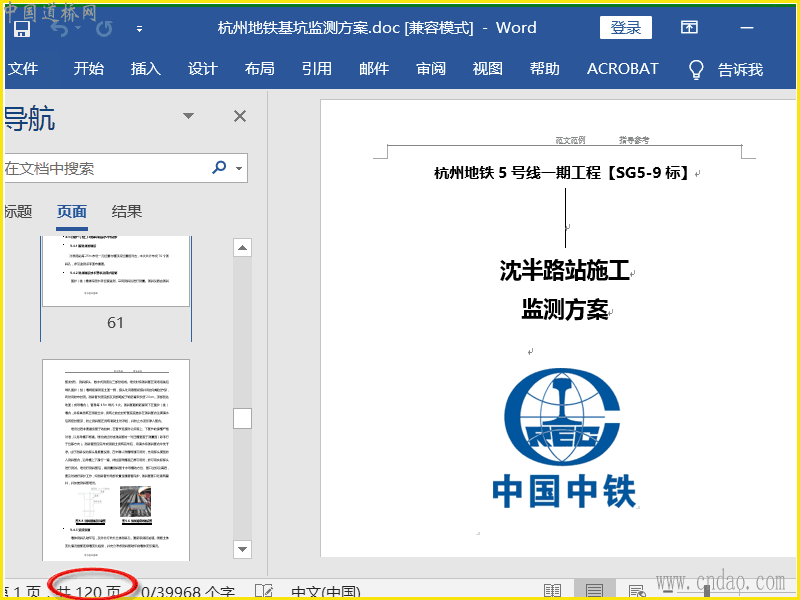Screen dimensions: 800x600
Task: Click the navigation pane scrollbar thumb
Action: 242,418
